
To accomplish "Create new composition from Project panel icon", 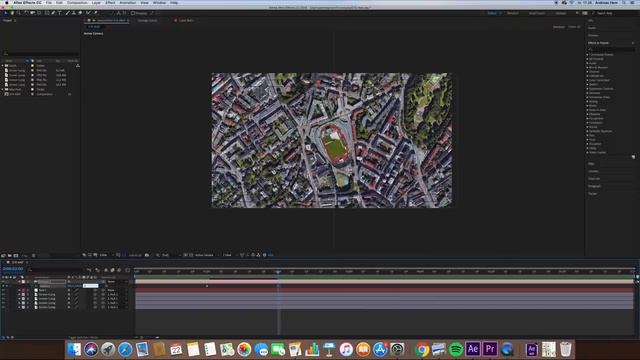I will click(16, 256).
